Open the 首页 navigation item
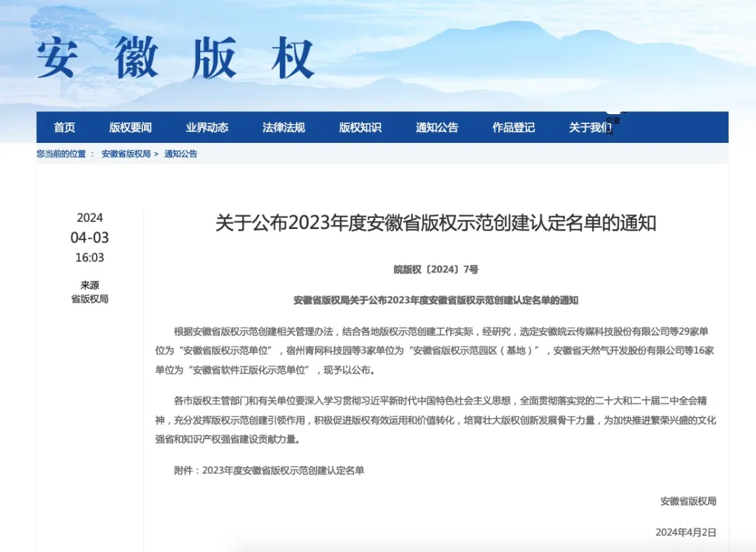The height and width of the screenshot is (552, 756). [x=64, y=127]
